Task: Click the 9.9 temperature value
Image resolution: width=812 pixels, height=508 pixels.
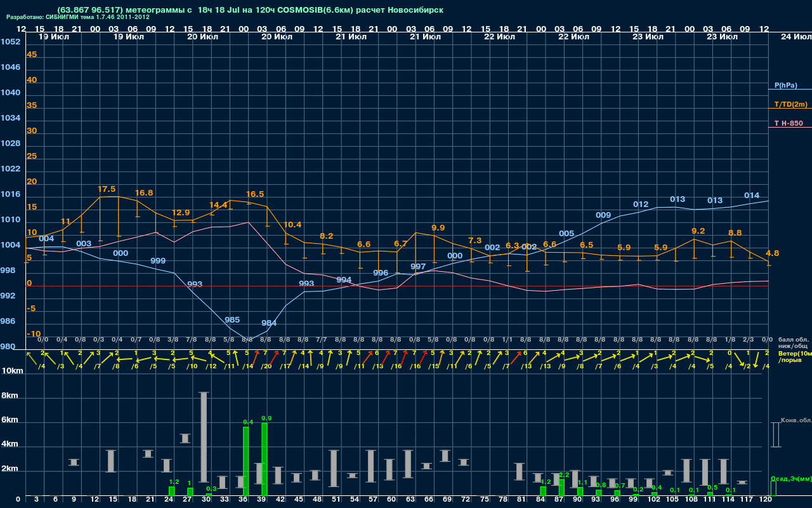Action: click(x=438, y=228)
